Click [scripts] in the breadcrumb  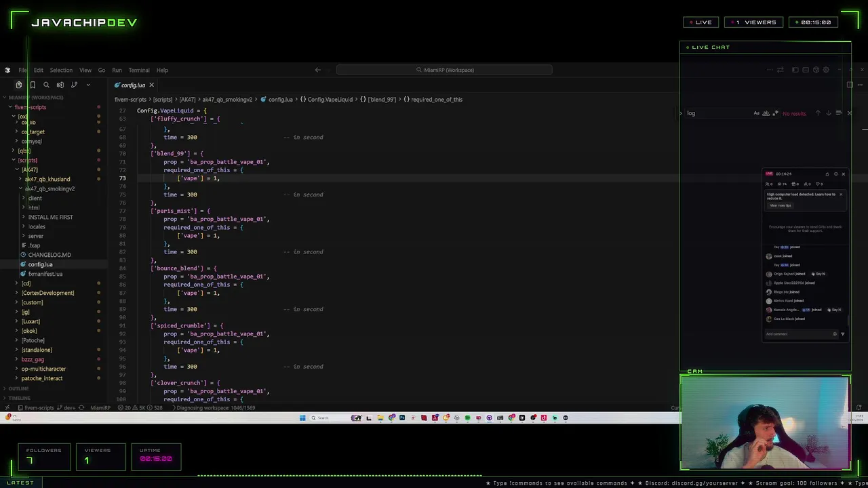click(x=162, y=100)
